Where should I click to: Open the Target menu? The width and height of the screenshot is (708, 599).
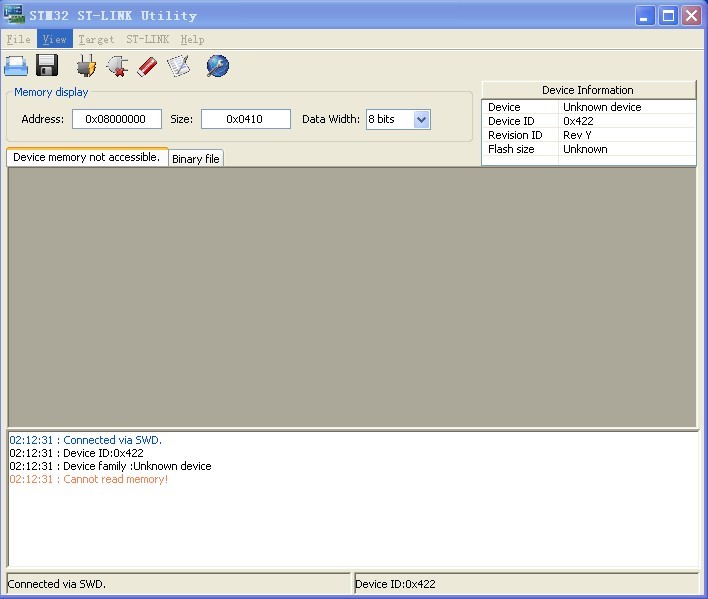(96, 40)
